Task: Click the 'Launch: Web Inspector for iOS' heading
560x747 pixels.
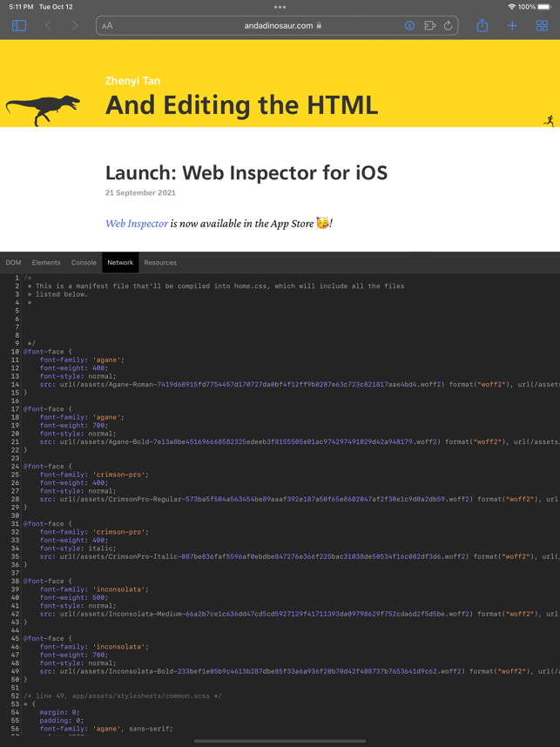Action: 246,172
